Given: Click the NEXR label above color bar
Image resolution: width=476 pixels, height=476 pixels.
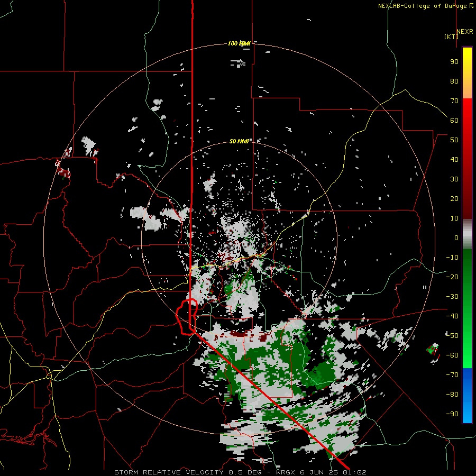Looking at the screenshot, I should click(465, 32).
